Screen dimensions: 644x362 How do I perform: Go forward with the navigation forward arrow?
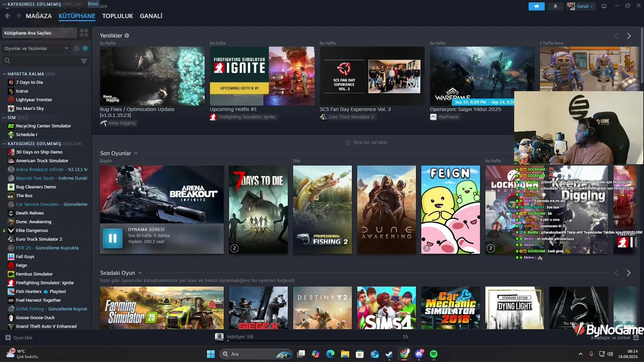click(x=18, y=16)
